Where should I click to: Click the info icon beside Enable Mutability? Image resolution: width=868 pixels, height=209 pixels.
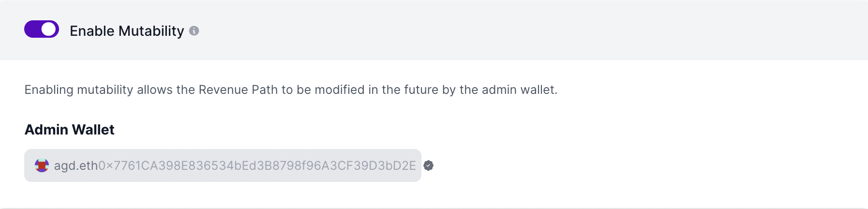pos(194,31)
